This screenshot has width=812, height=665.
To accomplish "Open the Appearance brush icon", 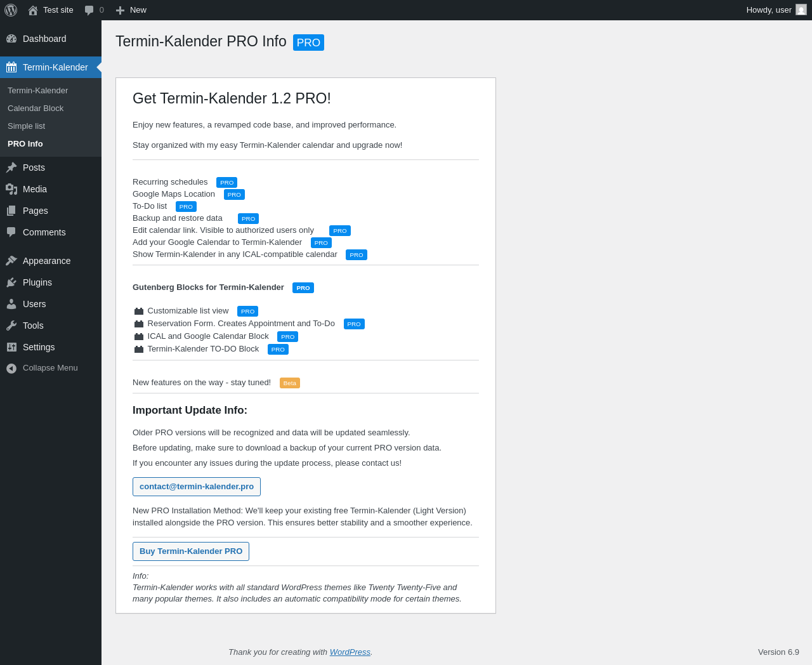I will coord(11,261).
